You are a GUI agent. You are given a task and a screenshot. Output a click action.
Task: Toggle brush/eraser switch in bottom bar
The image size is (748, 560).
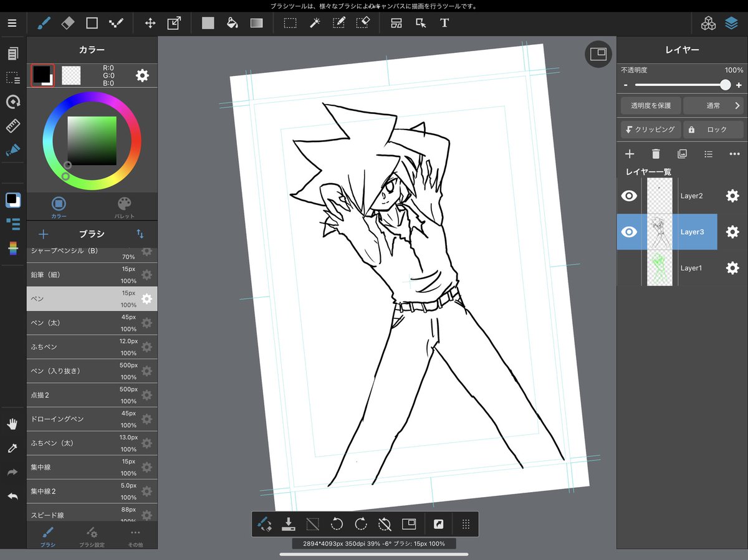click(264, 524)
